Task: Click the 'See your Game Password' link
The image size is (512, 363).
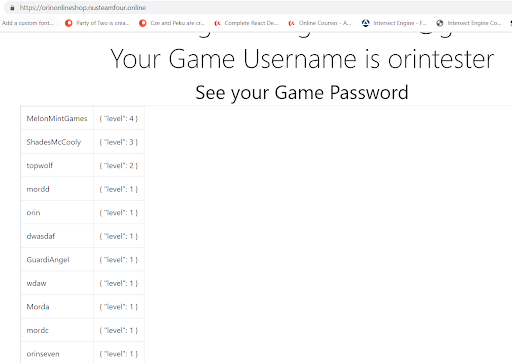Action: click(302, 92)
